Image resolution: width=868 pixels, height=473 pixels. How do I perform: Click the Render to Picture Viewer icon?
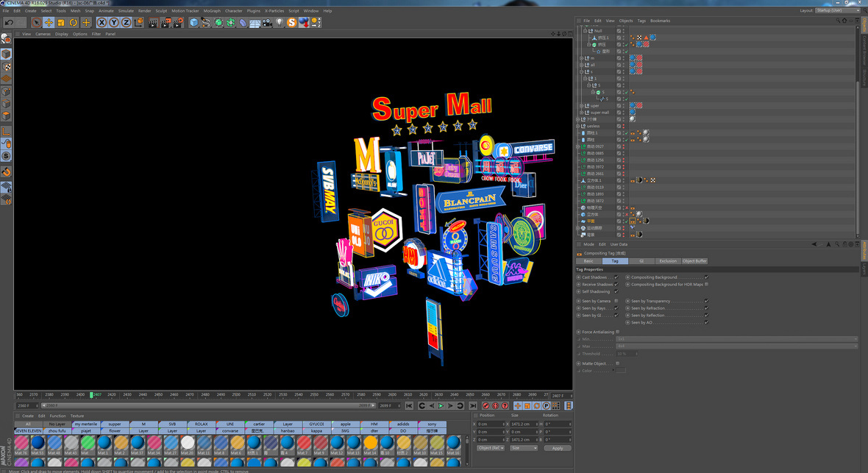pyautogui.click(x=165, y=23)
